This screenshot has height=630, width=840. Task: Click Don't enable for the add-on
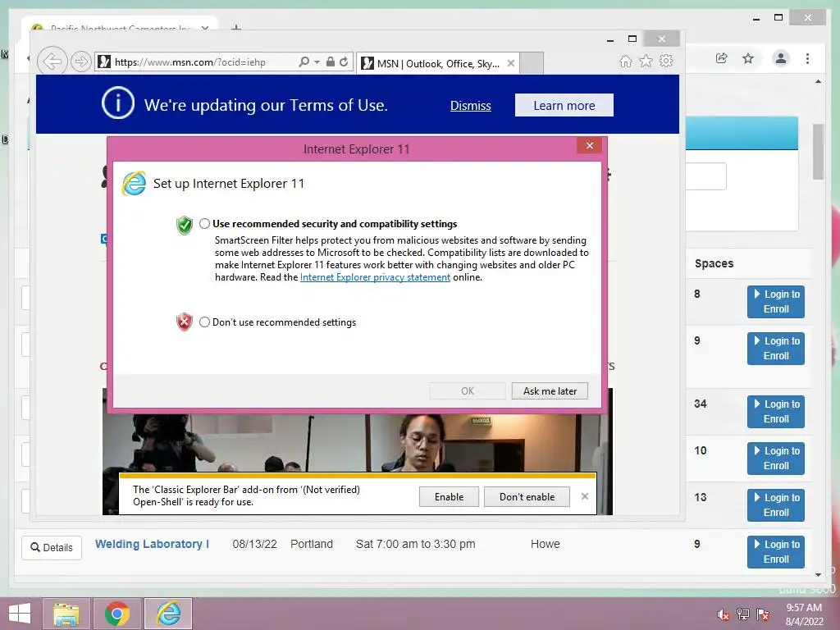coord(527,496)
